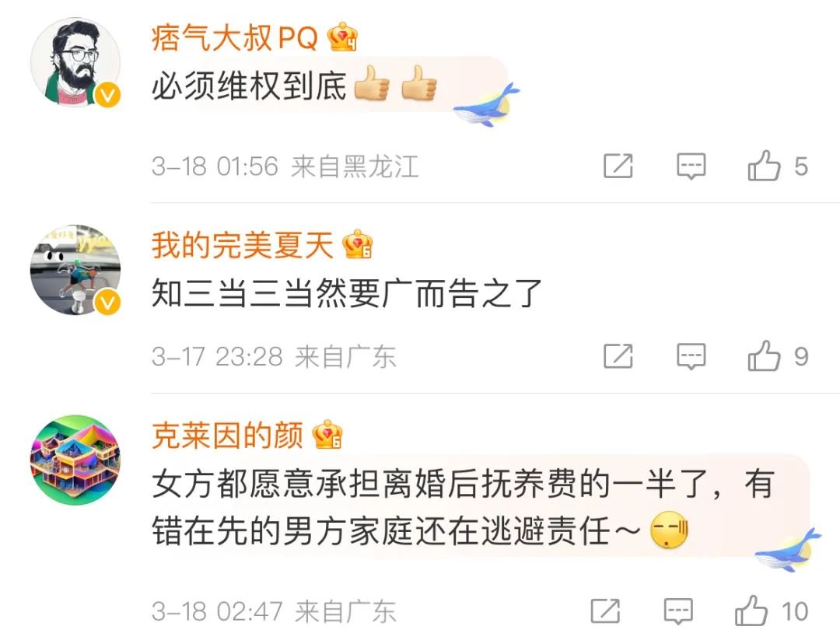Tap the crown badge next to 克莱因的颜
Viewport: 840px width, 644px height.
(x=327, y=435)
